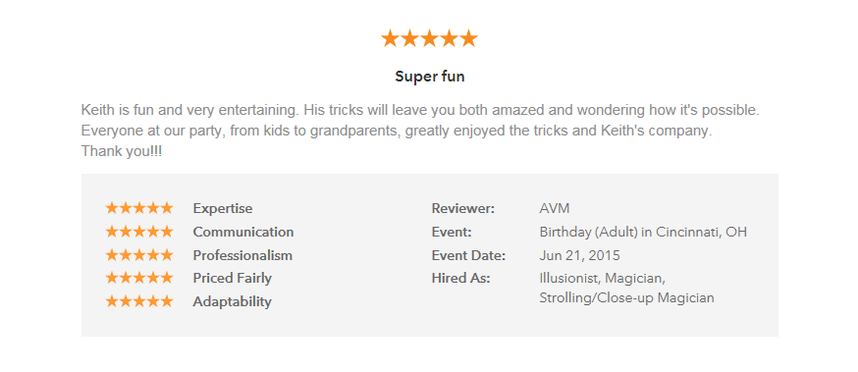Viewport: 858px width, 372px height.
Task: Click the Adaptability star rating
Action: click(x=139, y=301)
